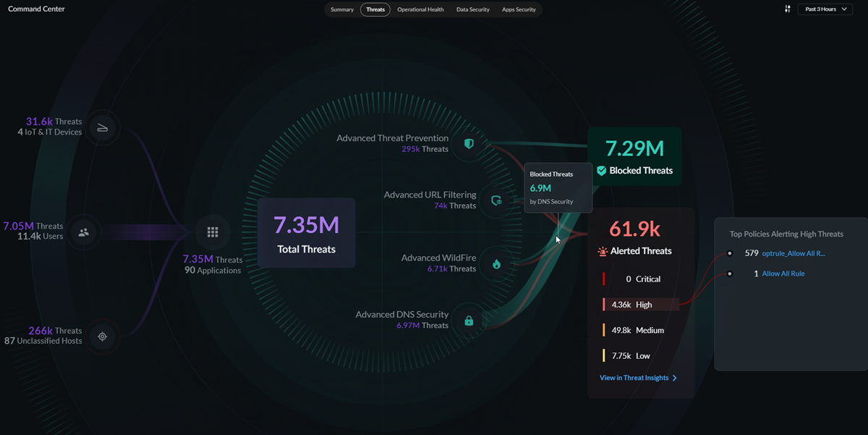868x435 pixels.
Task: Click the IoT & IT Devices icon
Action: coord(103,128)
